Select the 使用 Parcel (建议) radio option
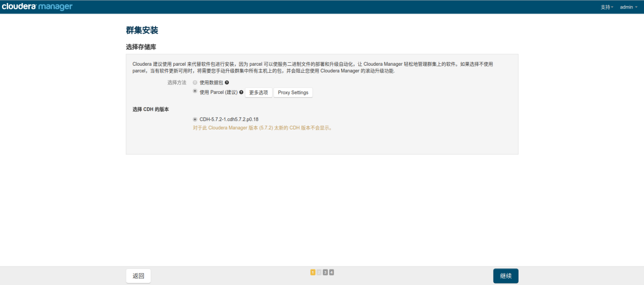 click(195, 92)
